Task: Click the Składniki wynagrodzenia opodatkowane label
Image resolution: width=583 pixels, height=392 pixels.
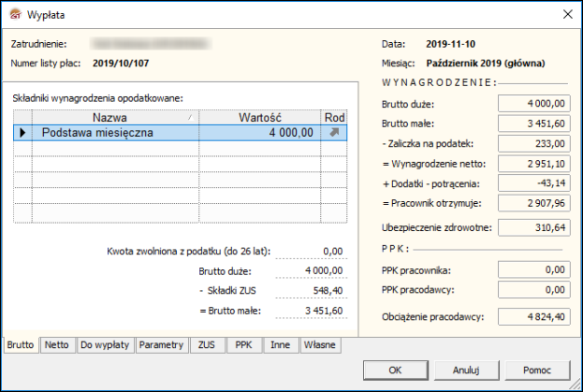Action: [x=97, y=98]
